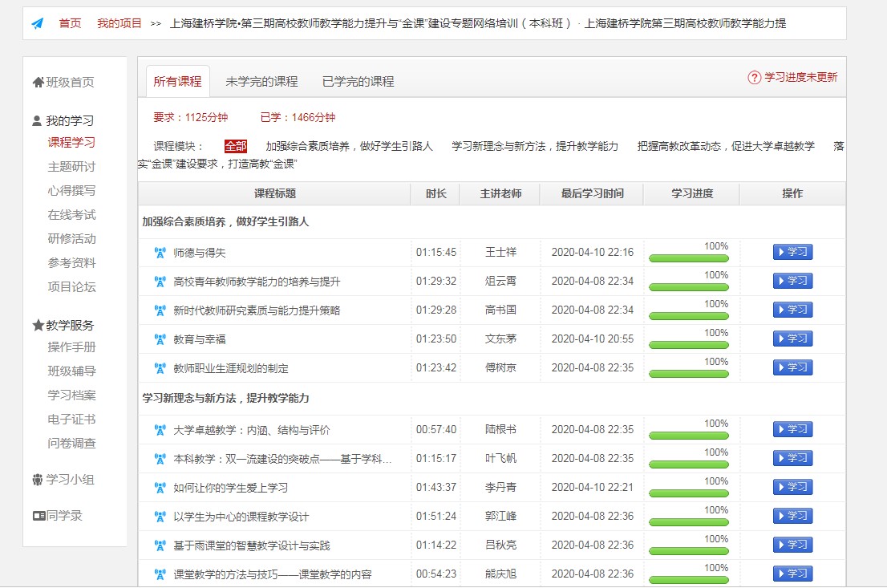The height and width of the screenshot is (588, 887).
Task: Click the home icon beside 班级首页
Action: pyautogui.click(x=38, y=82)
